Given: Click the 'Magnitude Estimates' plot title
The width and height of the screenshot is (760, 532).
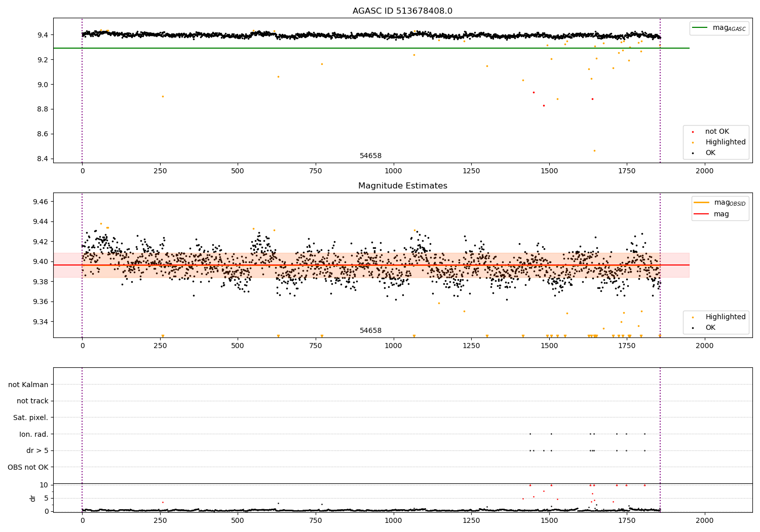Looking at the screenshot, I should (x=402, y=186).
